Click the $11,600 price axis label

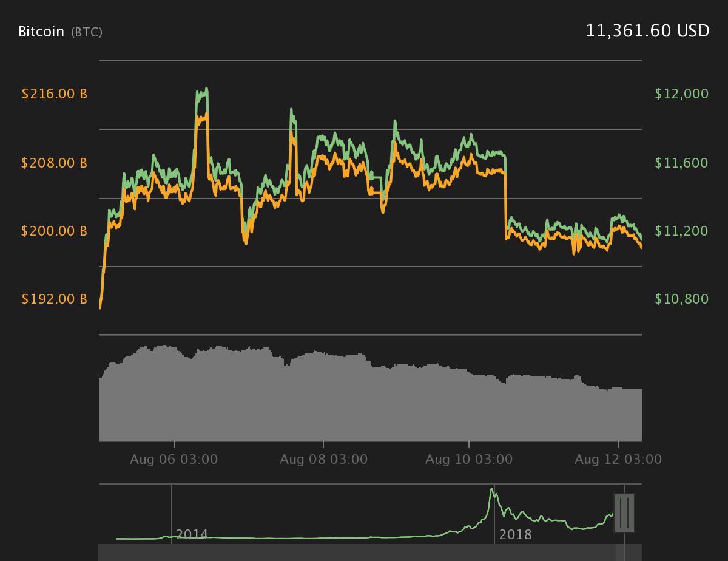682,163
